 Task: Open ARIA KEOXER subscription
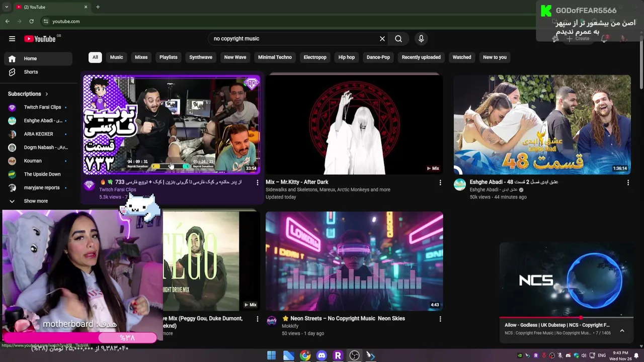point(38,134)
